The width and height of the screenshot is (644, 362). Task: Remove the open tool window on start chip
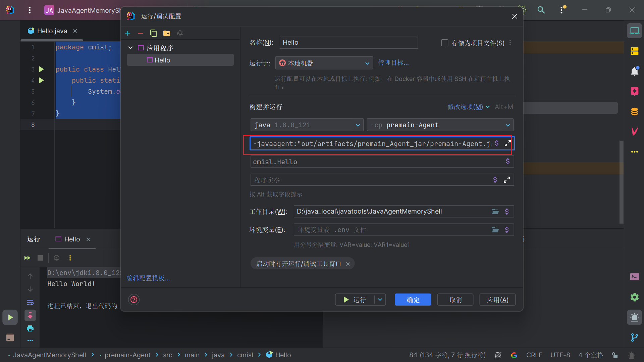(348, 264)
